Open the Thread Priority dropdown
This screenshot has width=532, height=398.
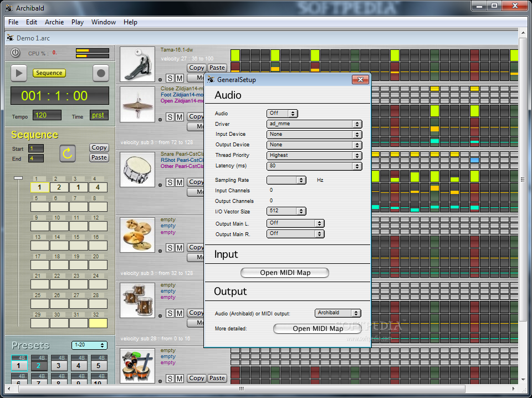[x=314, y=155]
